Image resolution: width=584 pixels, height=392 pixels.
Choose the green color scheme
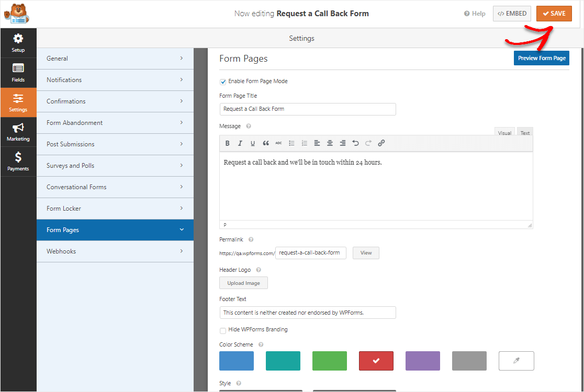330,361
